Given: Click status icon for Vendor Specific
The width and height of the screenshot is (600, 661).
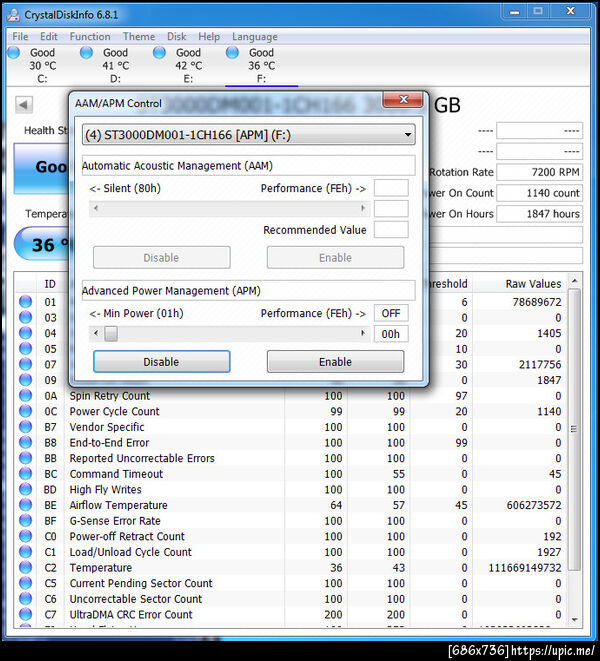Looking at the screenshot, I should coord(26,427).
